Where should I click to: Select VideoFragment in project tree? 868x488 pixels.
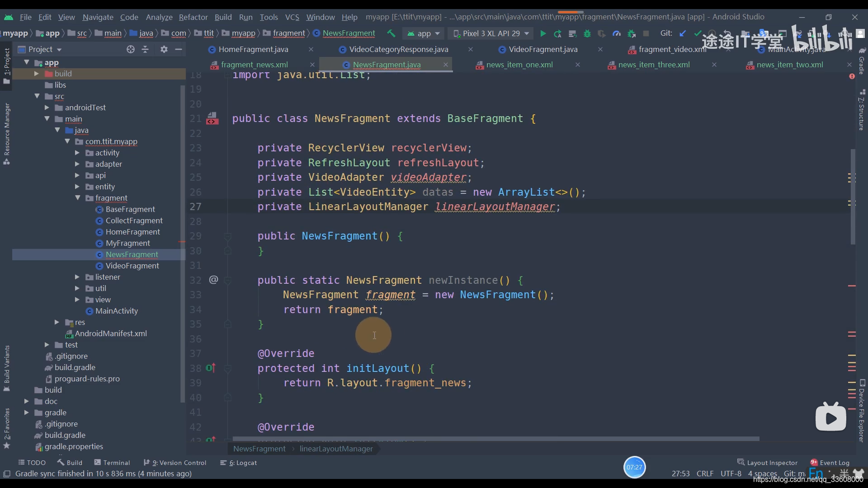click(132, 266)
